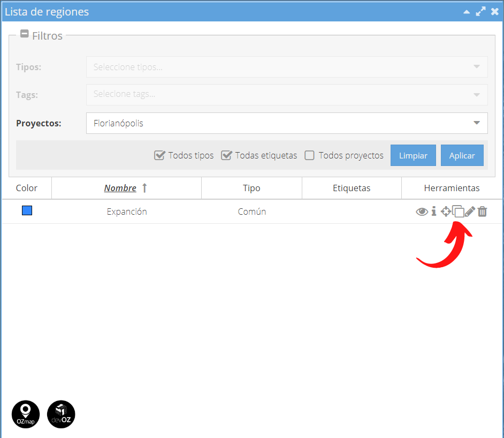Click the Tipo column header
Screen dimensions: 504x438
coord(251,188)
